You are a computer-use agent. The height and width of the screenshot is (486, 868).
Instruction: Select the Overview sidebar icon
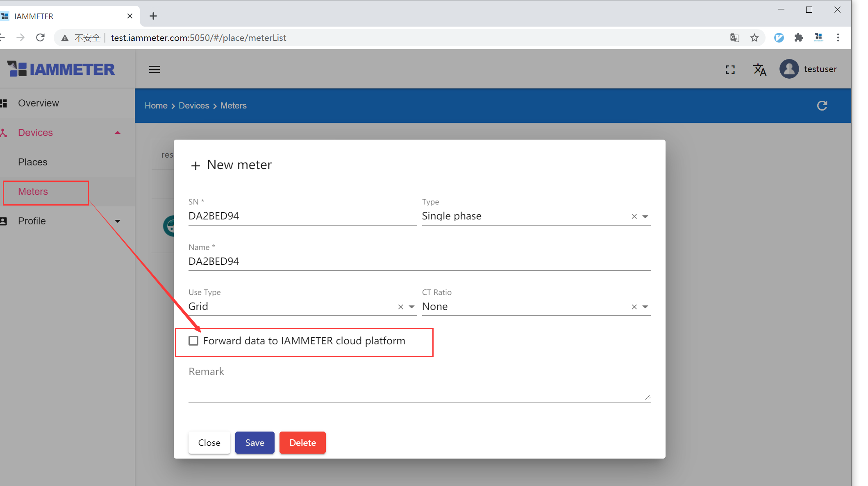click(5, 103)
